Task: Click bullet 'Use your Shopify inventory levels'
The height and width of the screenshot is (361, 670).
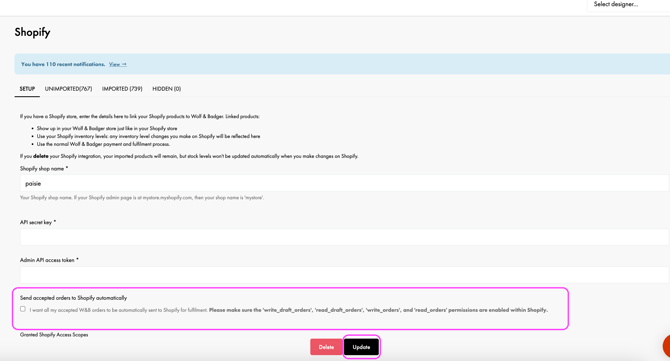Action: tap(148, 136)
